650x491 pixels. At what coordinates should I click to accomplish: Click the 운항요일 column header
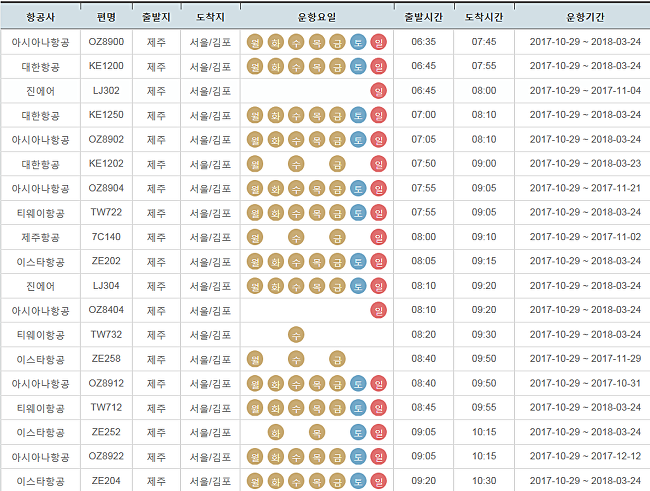pos(317,17)
